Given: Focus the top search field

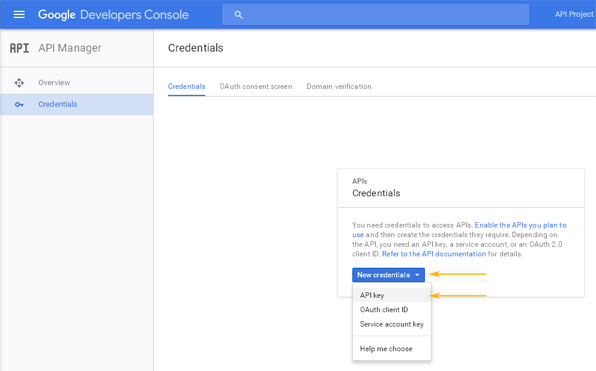Looking at the screenshot, I should (376, 15).
